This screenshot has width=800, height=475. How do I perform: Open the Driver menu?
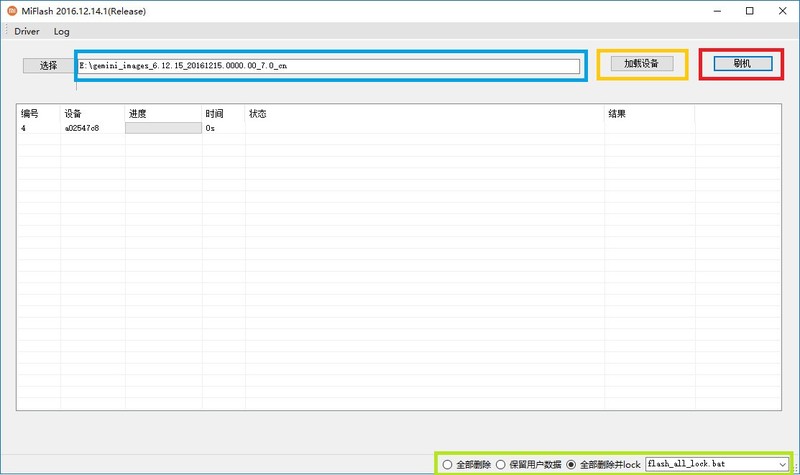(x=27, y=31)
